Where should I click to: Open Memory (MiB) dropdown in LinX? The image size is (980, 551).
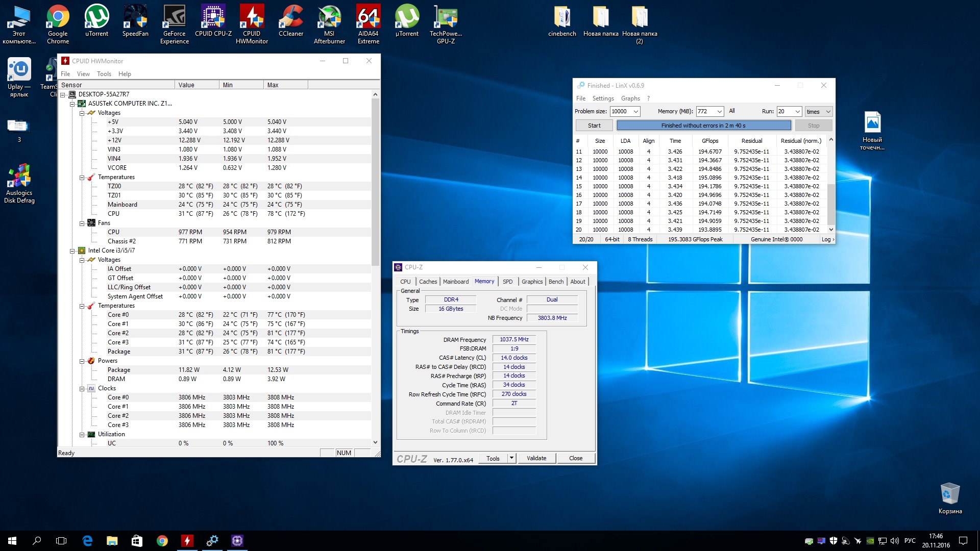tap(719, 111)
